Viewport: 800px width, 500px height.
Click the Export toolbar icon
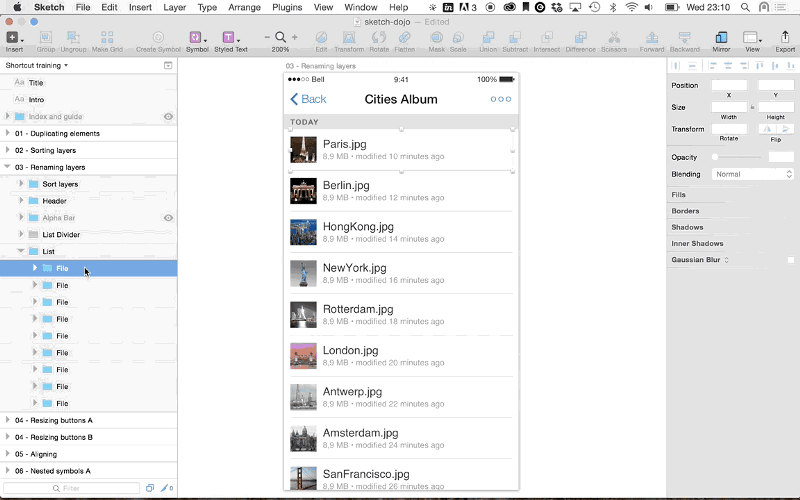point(785,38)
